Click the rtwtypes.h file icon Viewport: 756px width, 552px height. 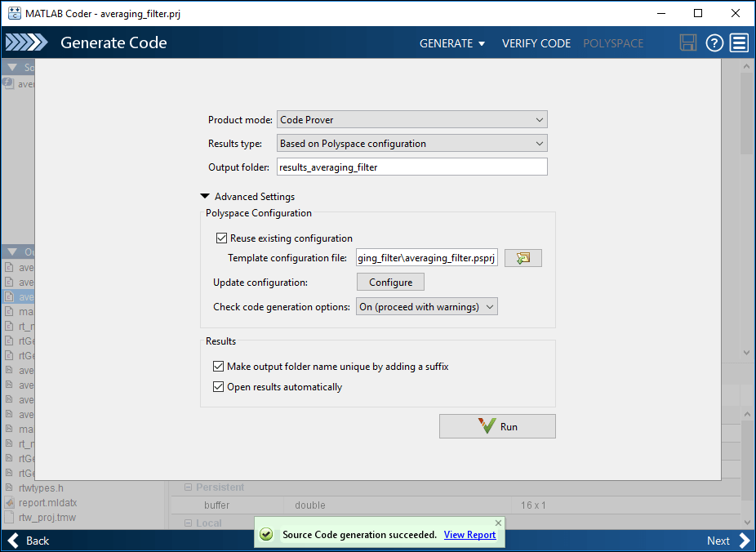click(x=9, y=487)
